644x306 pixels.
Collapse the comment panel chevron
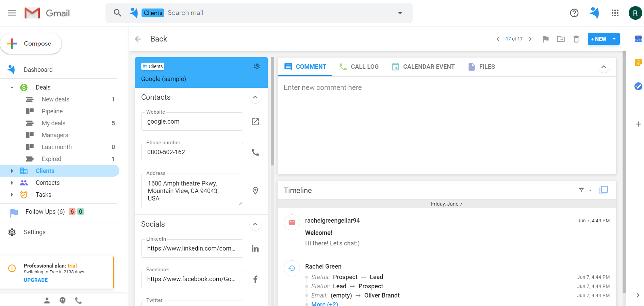point(604,67)
